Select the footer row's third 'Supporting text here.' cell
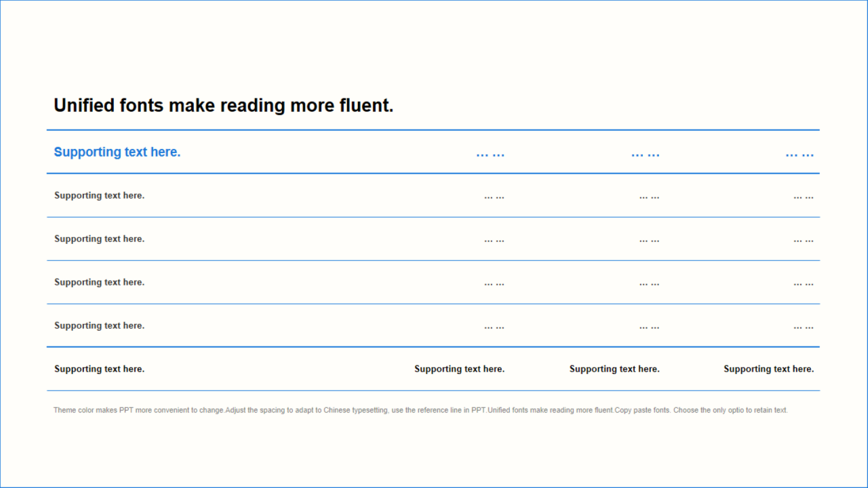This screenshot has width=868, height=488. point(614,369)
